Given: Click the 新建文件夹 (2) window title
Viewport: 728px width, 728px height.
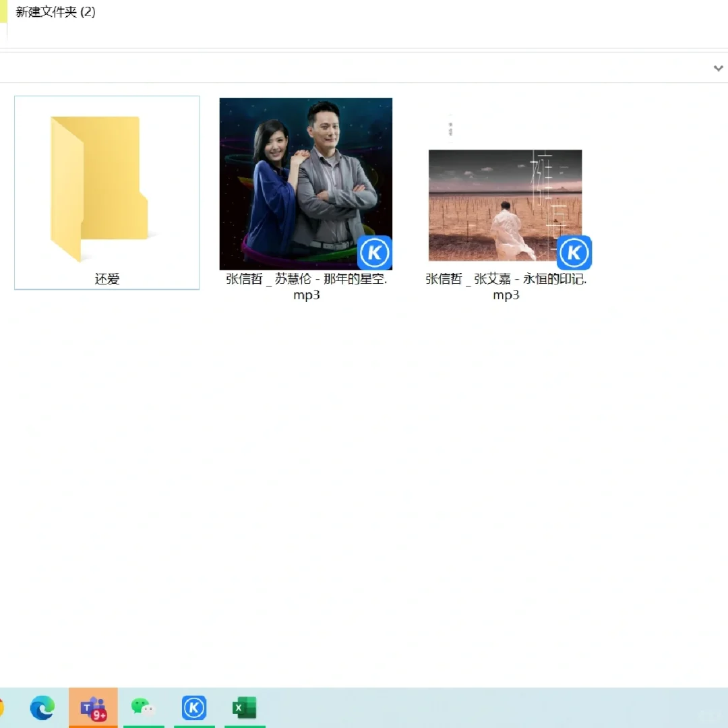Looking at the screenshot, I should (x=57, y=11).
